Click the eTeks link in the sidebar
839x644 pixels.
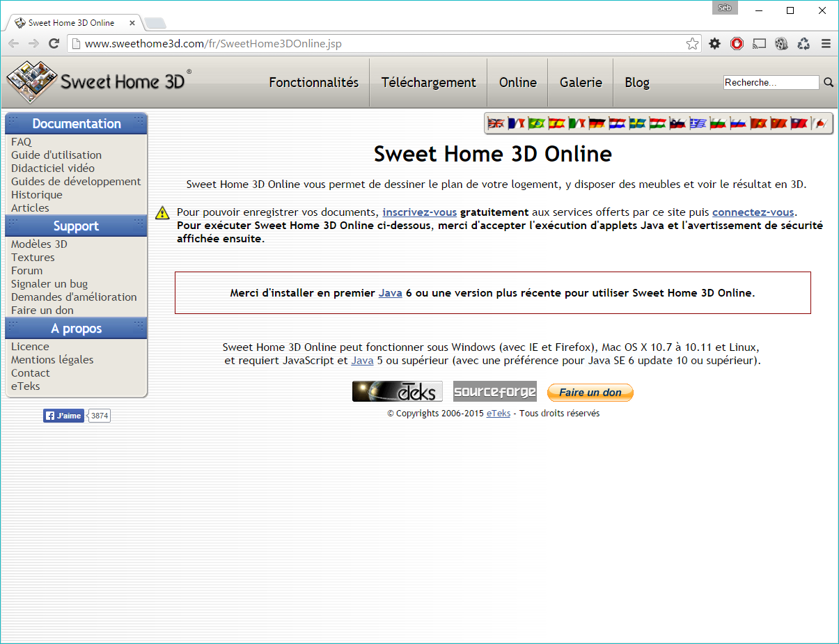(26, 386)
